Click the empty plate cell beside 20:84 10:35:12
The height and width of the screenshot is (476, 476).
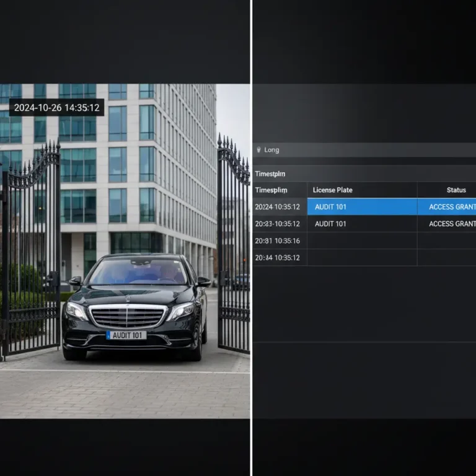(x=362, y=258)
